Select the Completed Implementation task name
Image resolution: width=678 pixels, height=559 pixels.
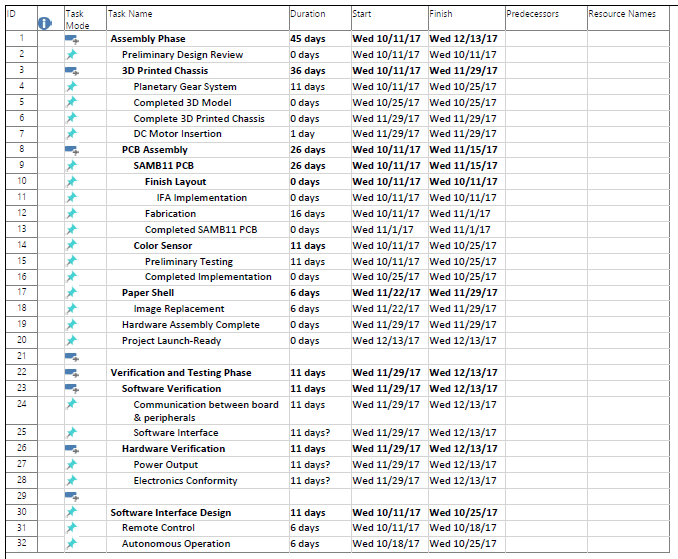click(208, 277)
